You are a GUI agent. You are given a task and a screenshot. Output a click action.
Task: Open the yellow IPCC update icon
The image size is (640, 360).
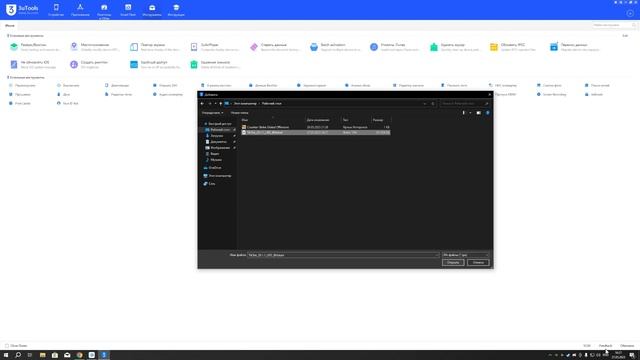coord(494,47)
